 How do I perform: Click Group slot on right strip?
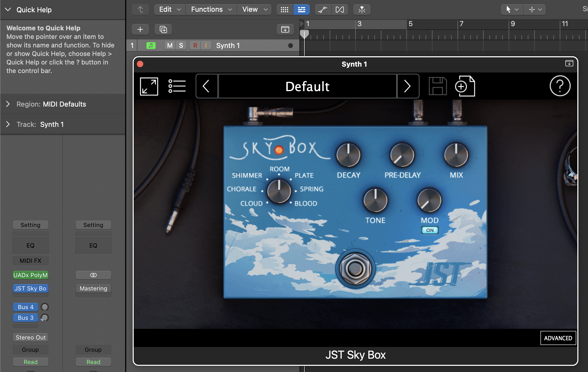(93, 350)
